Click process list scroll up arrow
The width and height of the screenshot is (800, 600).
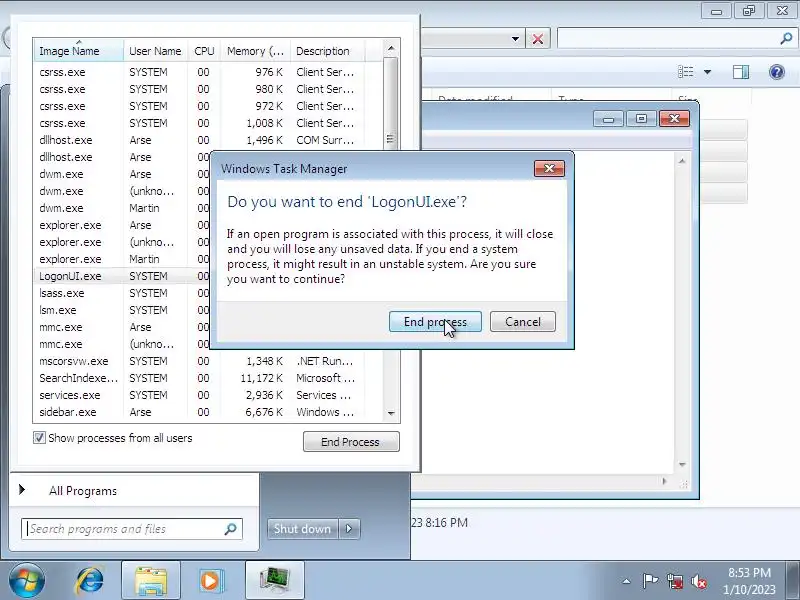click(x=391, y=48)
